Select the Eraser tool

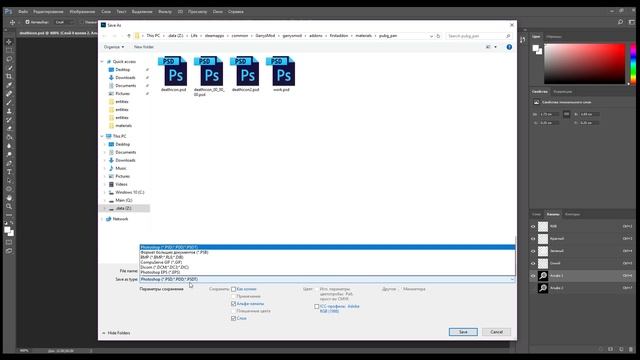tap(9, 128)
